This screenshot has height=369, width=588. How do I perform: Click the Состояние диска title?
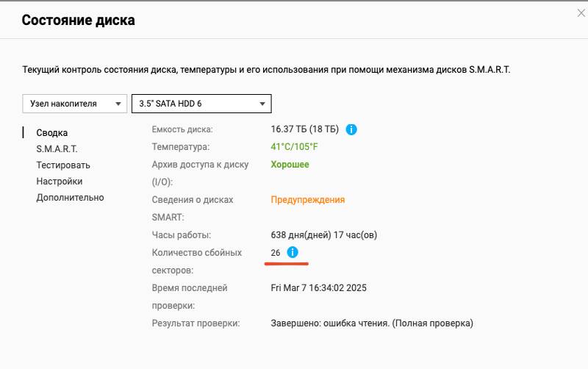[x=78, y=21]
